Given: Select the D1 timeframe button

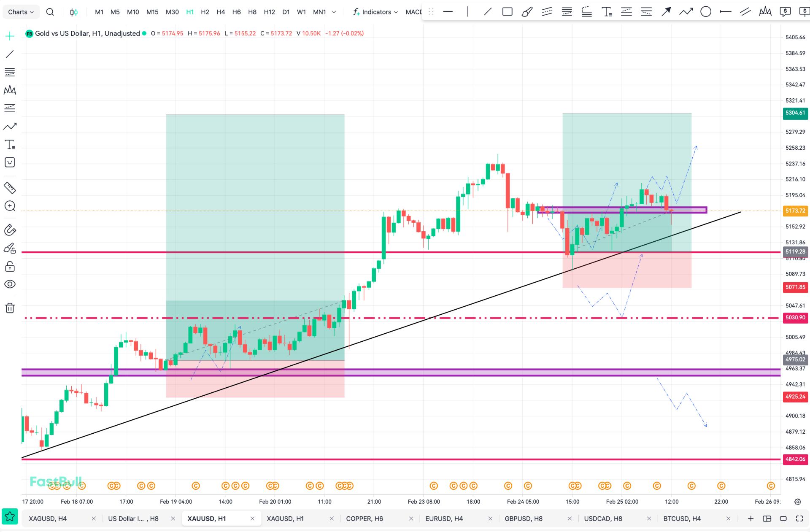Looking at the screenshot, I should coord(286,12).
